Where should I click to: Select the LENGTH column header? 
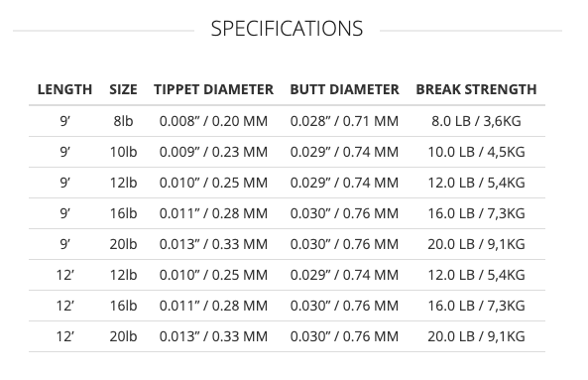tap(64, 89)
